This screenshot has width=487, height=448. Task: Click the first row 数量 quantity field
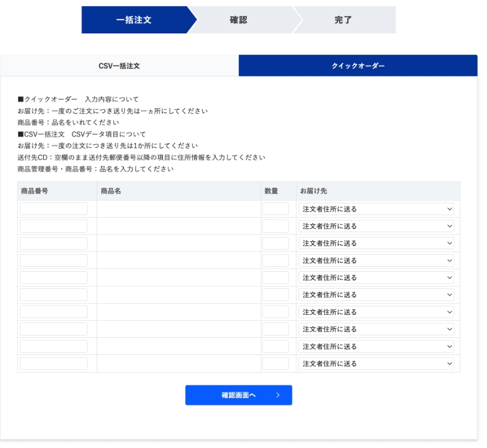point(275,208)
